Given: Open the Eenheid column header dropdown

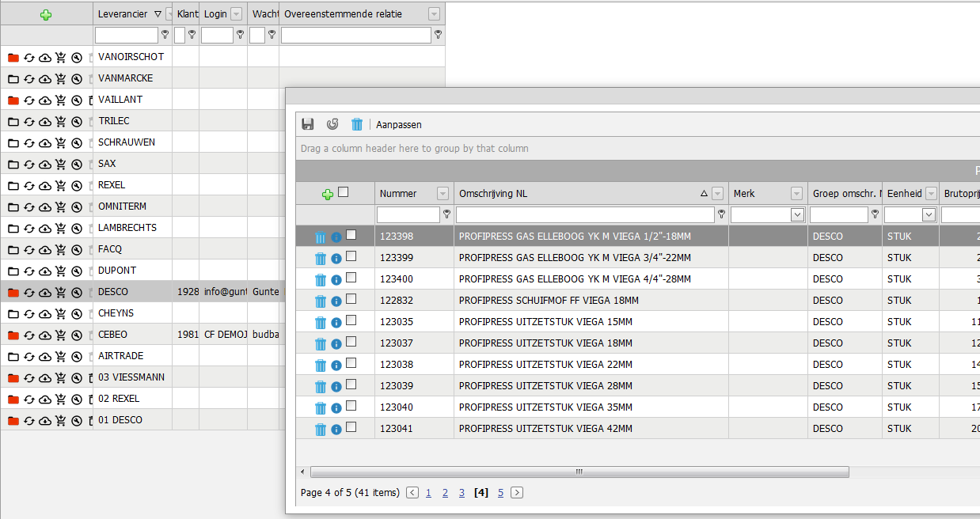Looking at the screenshot, I should point(932,194).
